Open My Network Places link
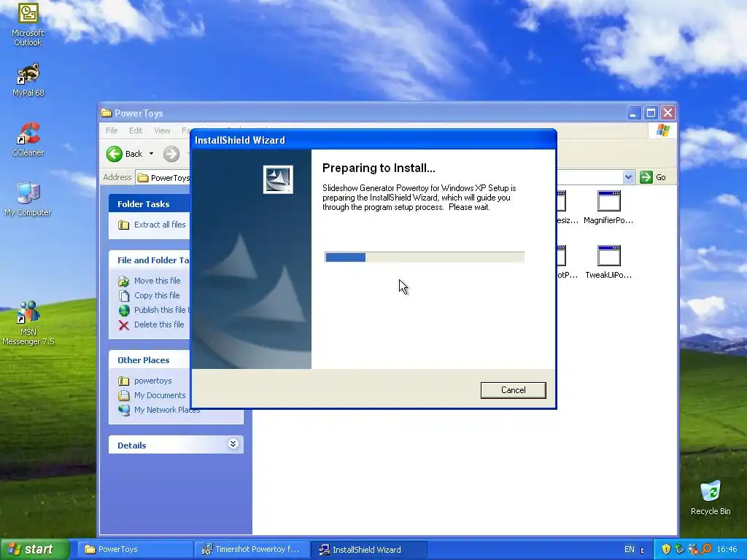 (167, 410)
